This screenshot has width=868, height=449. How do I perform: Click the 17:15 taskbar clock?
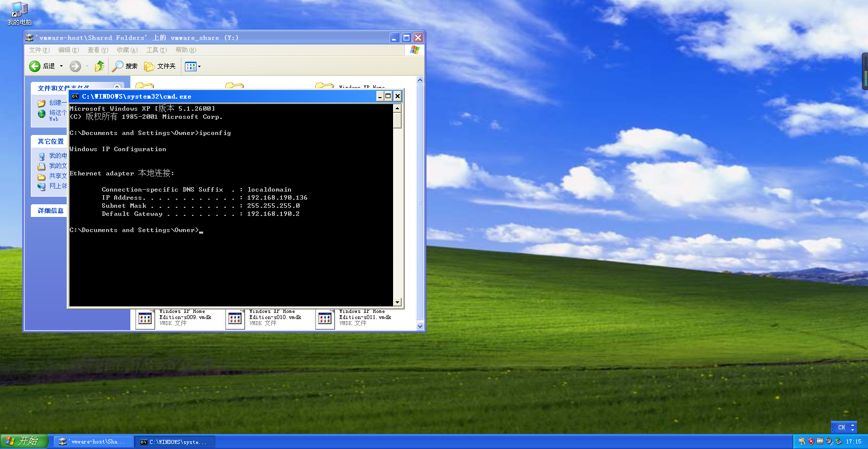[x=854, y=442]
